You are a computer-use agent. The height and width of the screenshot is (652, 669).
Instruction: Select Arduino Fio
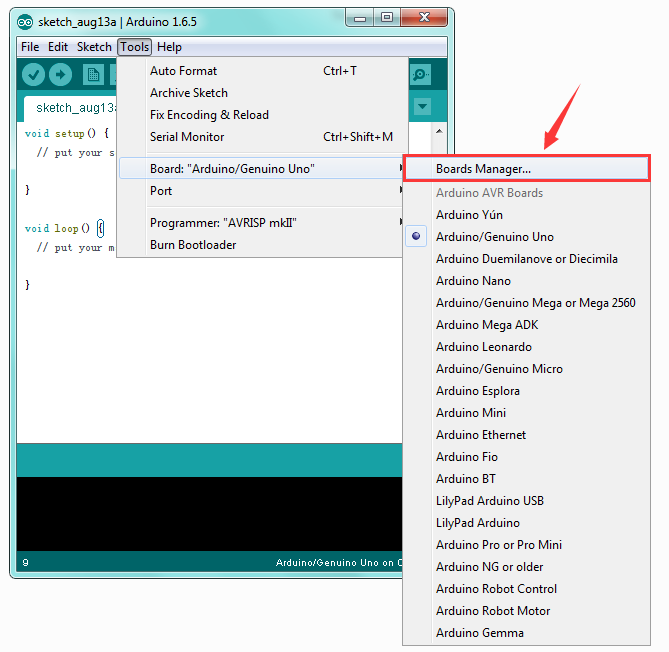(526, 457)
